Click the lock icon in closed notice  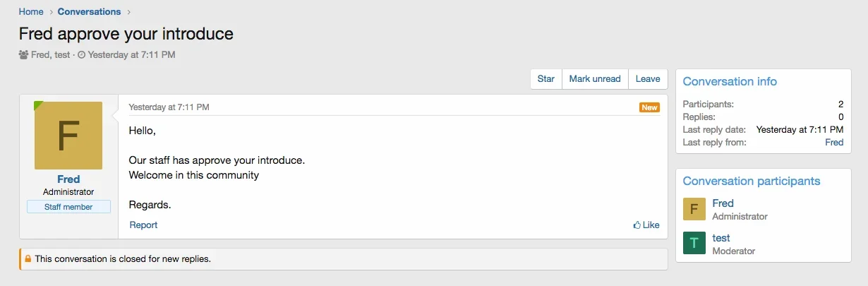tap(28, 259)
